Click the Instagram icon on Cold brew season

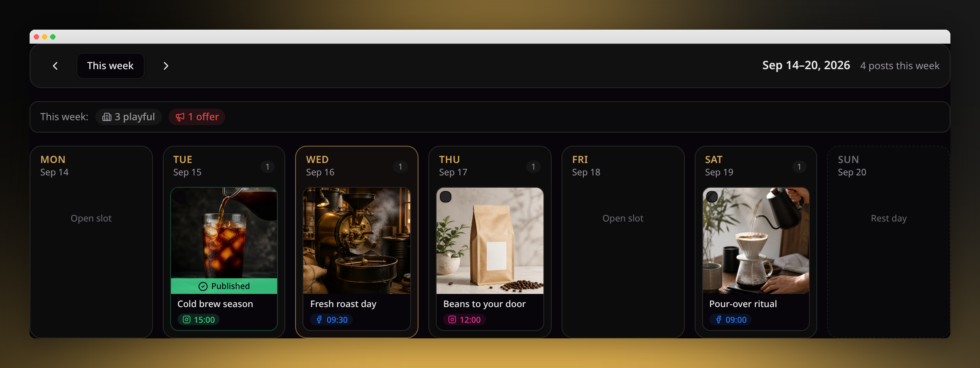click(187, 320)
